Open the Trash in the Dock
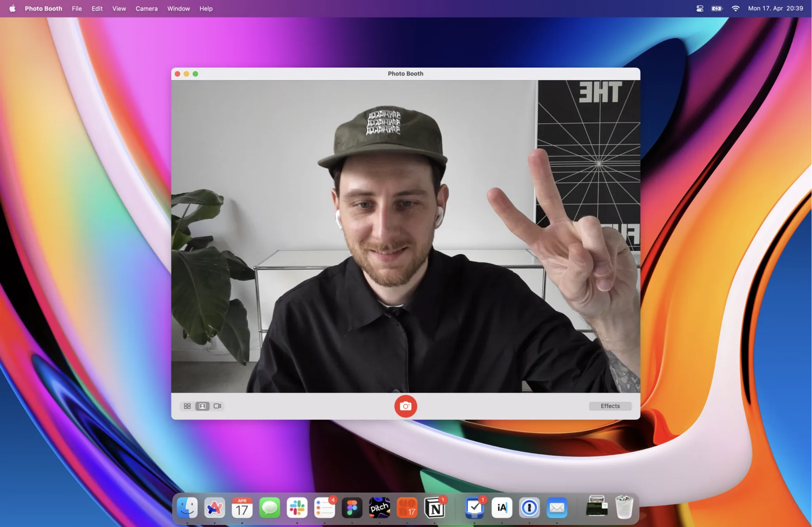The height and width of the screenshot is (527, 812). tap(624, 507)
